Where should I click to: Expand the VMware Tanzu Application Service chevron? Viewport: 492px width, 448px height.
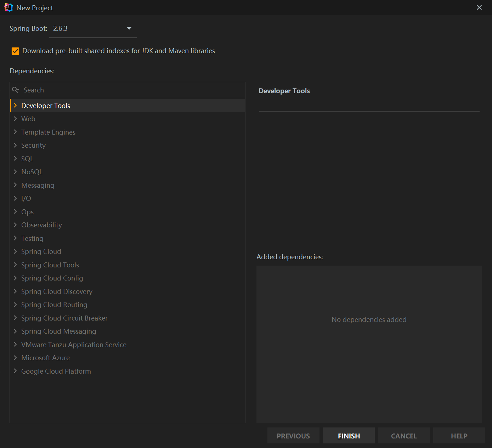(15, 345)
